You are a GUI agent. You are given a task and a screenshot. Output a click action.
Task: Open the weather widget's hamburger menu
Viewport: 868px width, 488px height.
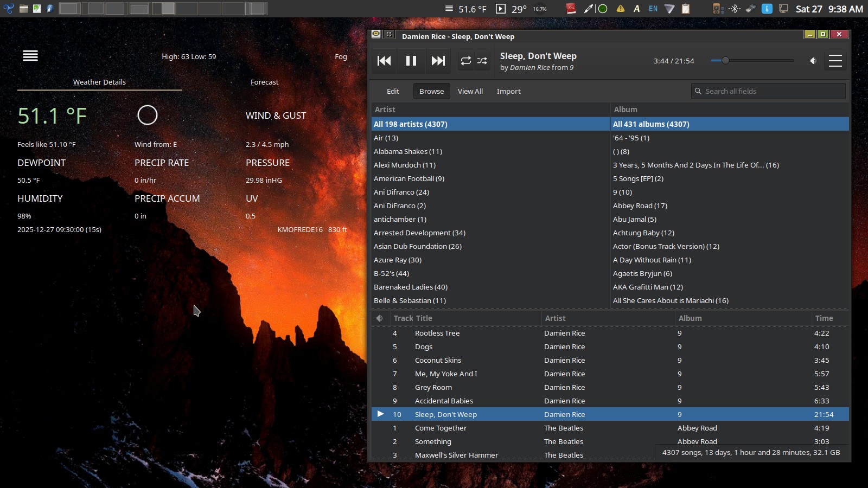30,56
